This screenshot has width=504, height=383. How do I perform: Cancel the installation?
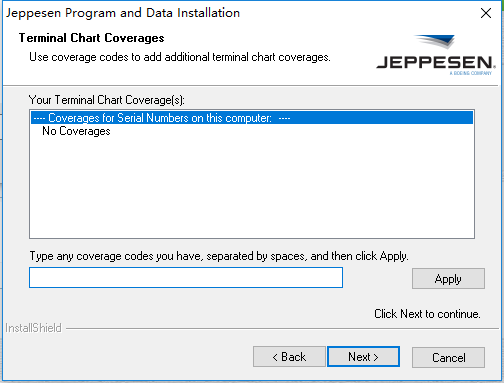click(x=448, y=357)
